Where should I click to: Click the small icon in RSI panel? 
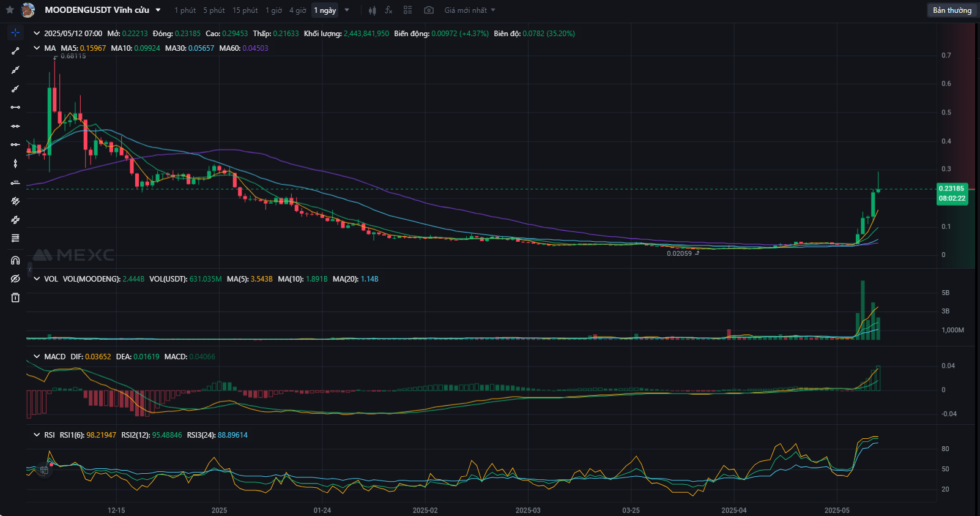[44, 470]
